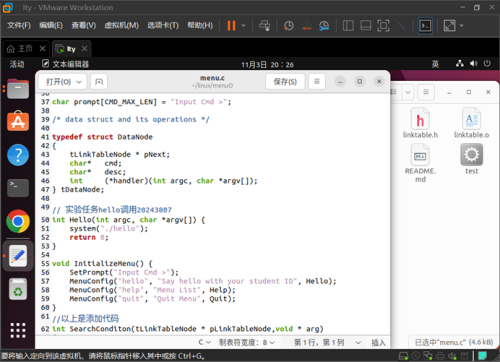Open the pause button power options arrow

click(243, 26)
